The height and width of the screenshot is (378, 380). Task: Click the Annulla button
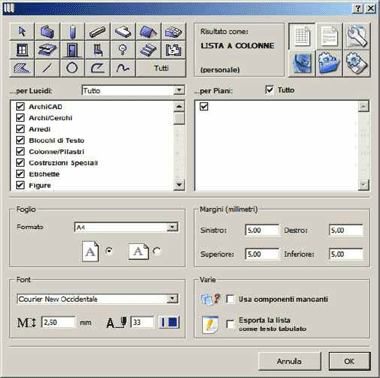(x=289, y=361)
